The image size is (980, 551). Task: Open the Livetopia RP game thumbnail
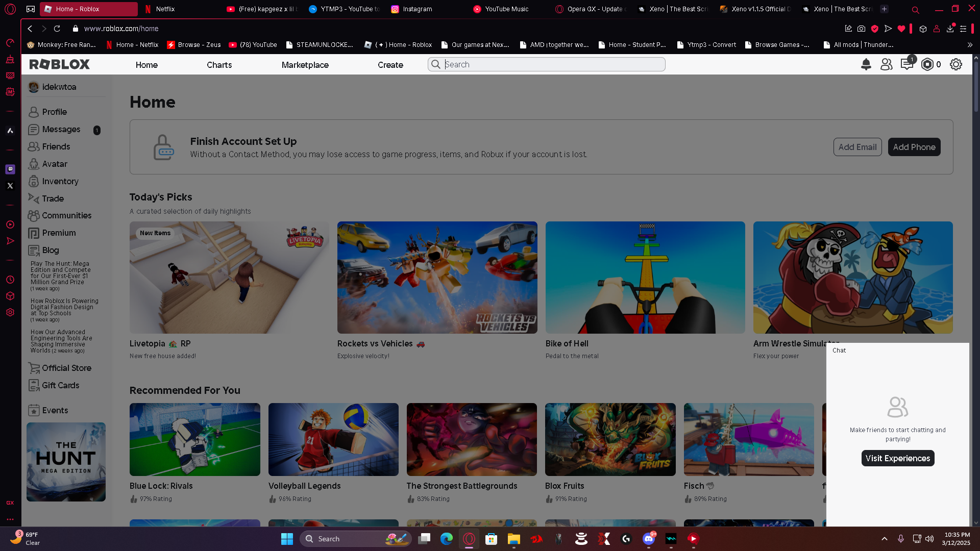pos(229,278)
